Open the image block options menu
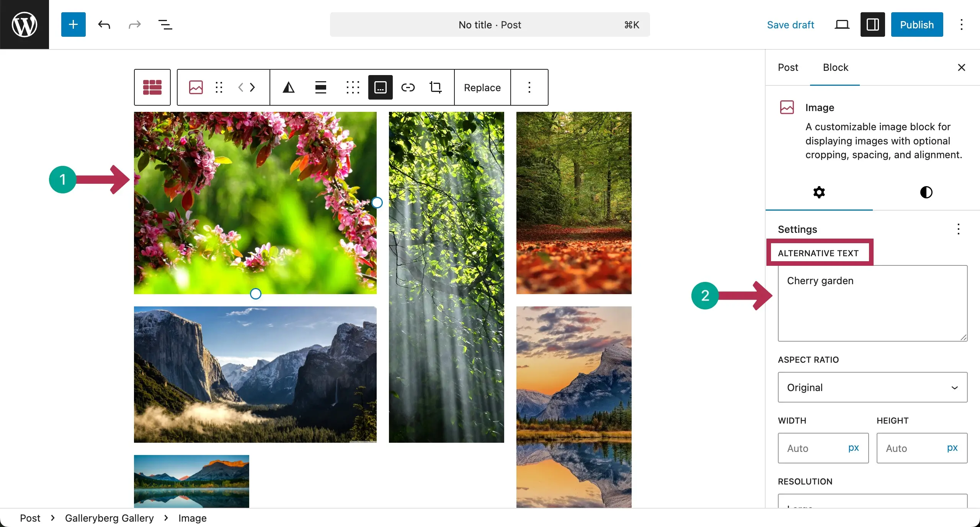Image resolution: width=980 pixels, height=527 pixels. tap(529, 87)
